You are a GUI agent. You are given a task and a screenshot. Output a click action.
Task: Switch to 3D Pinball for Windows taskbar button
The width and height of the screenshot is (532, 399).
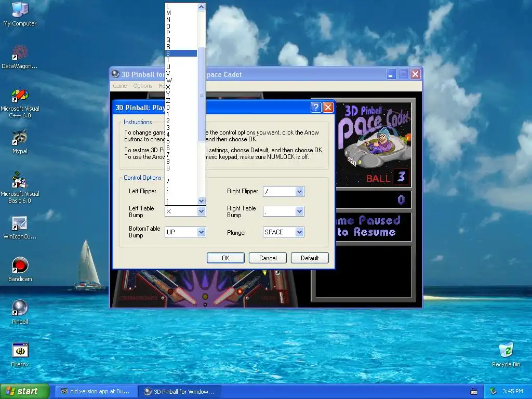point(180,392)
